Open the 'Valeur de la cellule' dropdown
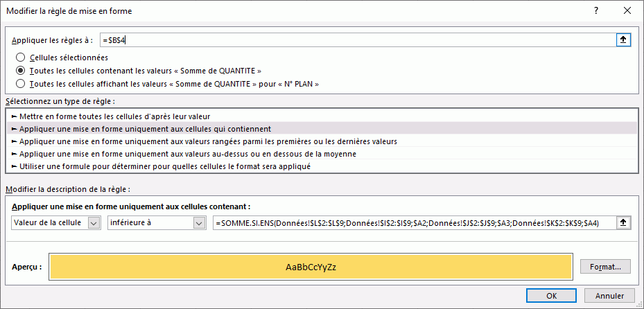Viewport: 644px width, 309px height. (x=94, y=222)
